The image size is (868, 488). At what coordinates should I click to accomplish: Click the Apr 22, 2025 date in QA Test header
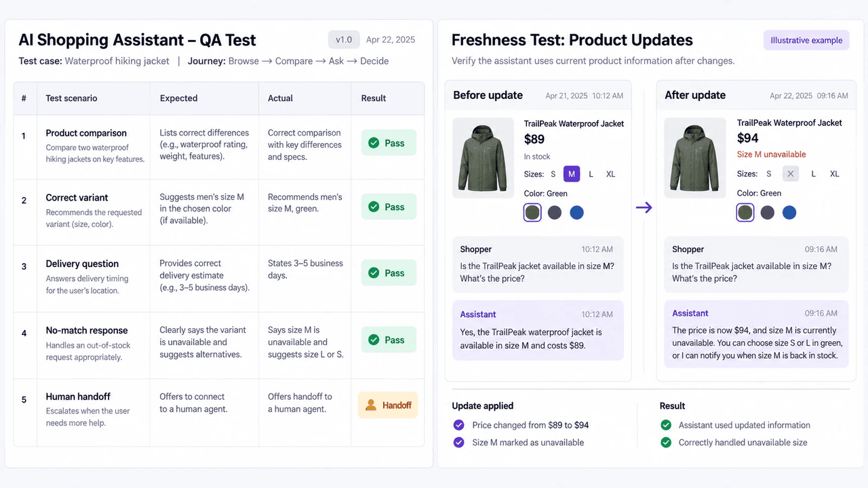point(391,40)
